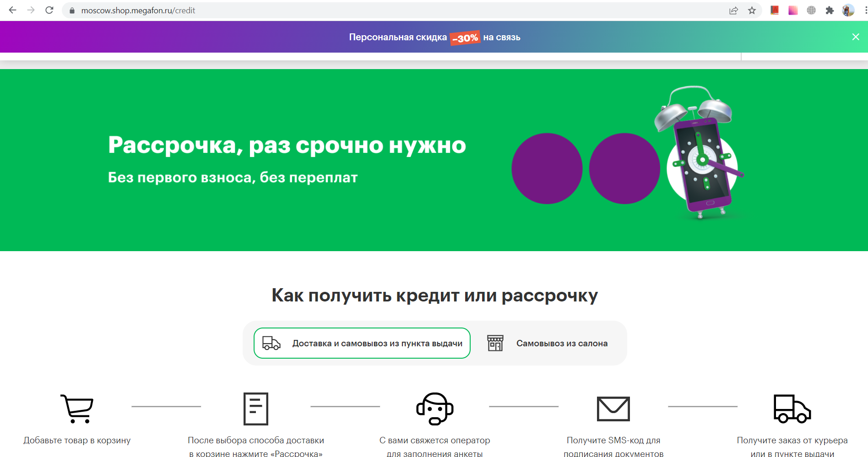Click the browser profile avatar
The image size is (868, 457).
(848, 10)
